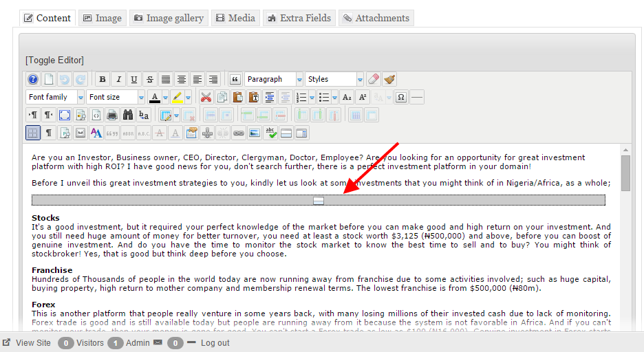Open find binoculars tool
Viewport: 644px width, 352px height.
[x=127, y=115]
